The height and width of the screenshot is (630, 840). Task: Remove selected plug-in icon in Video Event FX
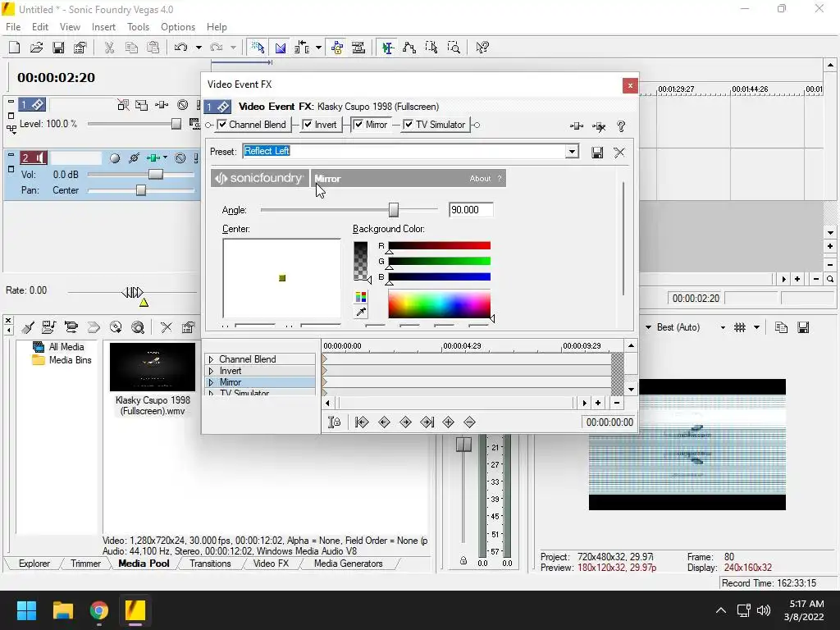pos(599,126)
